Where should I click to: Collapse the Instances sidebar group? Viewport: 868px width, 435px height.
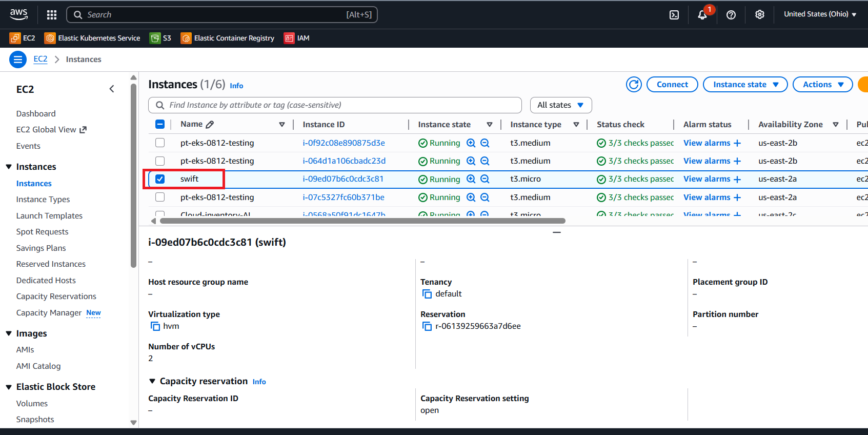click(9, 167)
